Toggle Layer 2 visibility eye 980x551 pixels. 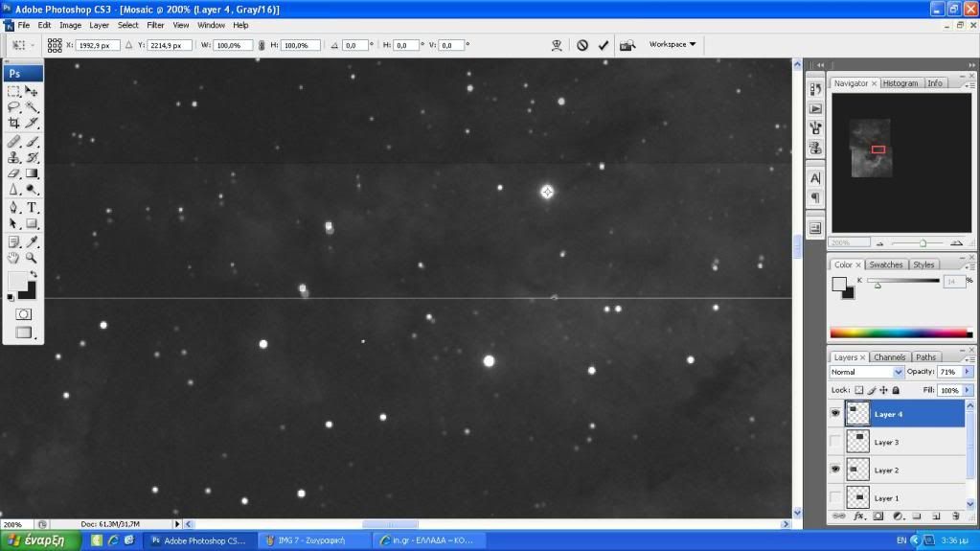[835, 470]
